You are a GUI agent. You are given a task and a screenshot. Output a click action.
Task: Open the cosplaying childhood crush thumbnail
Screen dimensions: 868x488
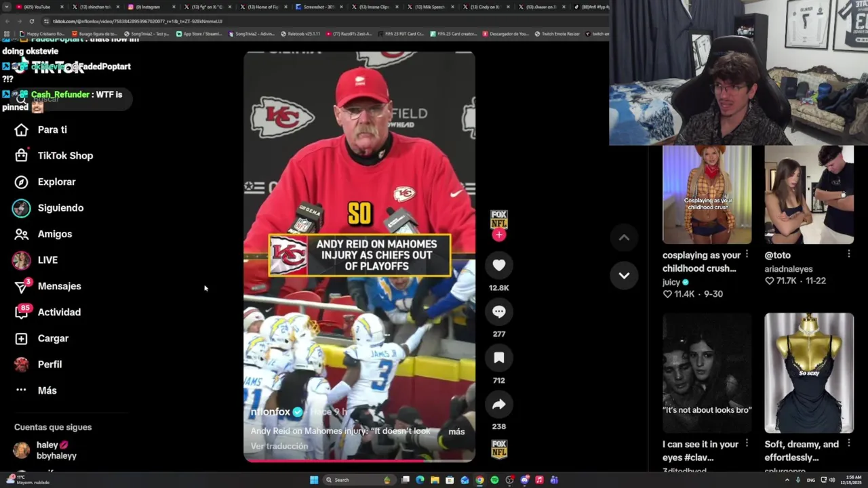[x=707, y=195]
